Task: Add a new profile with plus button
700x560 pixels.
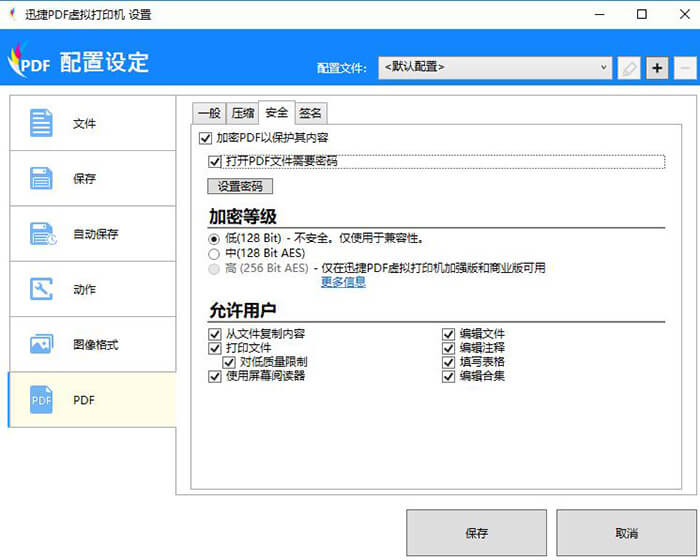Action: click(x=657, y=68)
